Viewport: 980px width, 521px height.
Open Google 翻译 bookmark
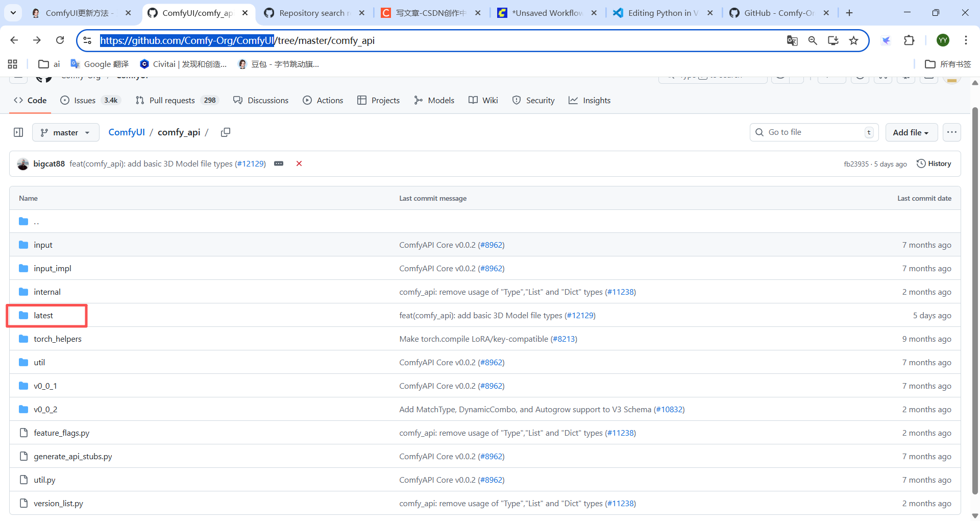[100, 64]
